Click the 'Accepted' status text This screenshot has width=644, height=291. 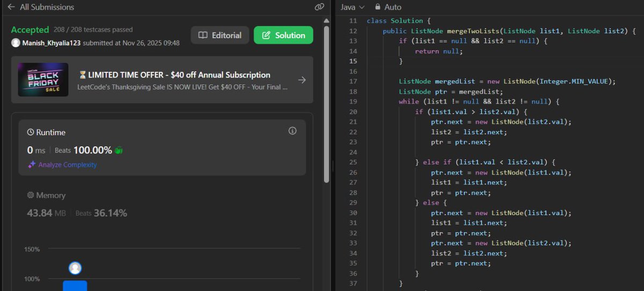coord(30,29)
